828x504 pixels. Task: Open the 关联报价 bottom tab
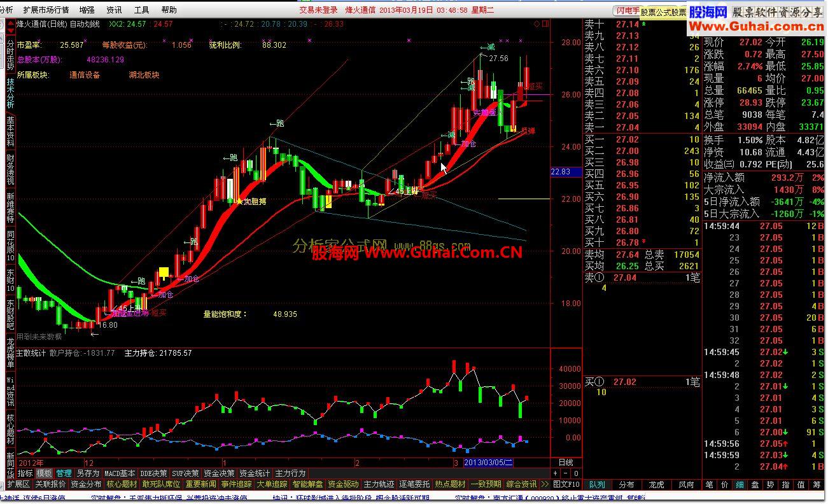coord(50,484)
